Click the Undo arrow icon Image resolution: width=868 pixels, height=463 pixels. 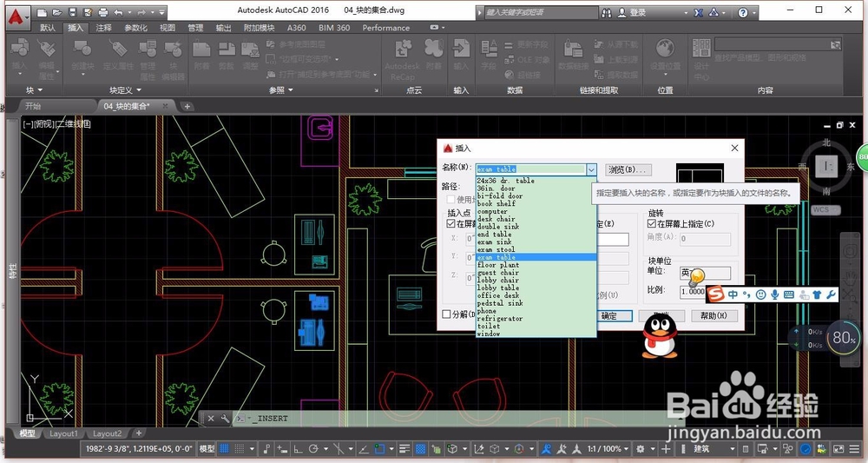coord(118,12)
